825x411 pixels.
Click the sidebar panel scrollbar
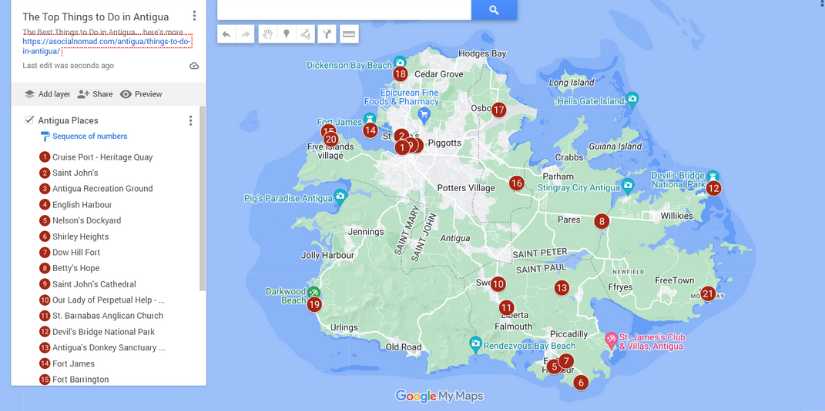(x=203, y=200)
